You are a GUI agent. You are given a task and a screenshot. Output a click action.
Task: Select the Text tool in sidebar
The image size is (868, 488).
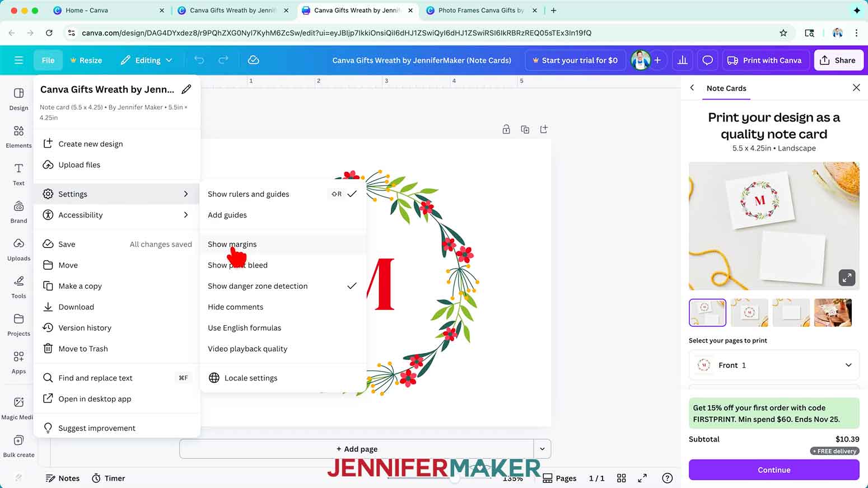tap(18, 174)
